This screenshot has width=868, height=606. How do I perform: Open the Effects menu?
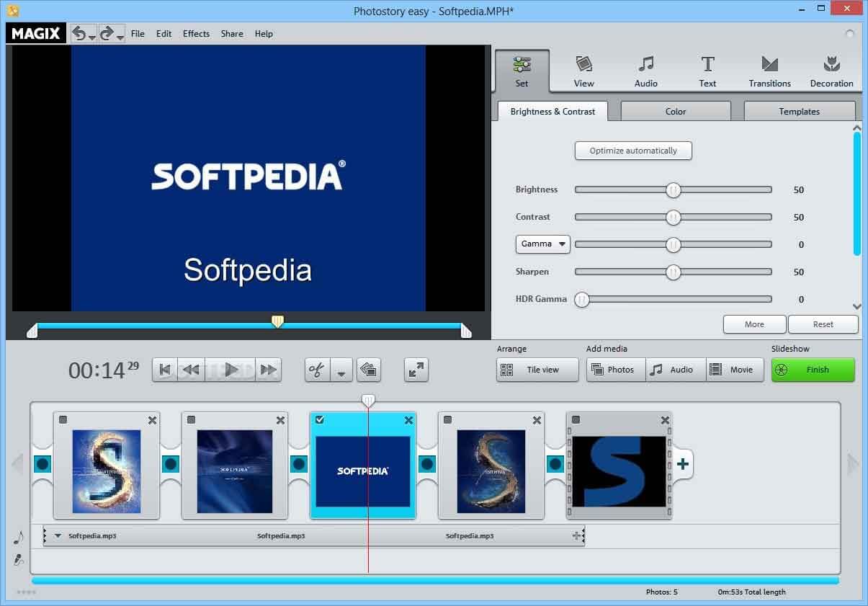pos(196,34)
